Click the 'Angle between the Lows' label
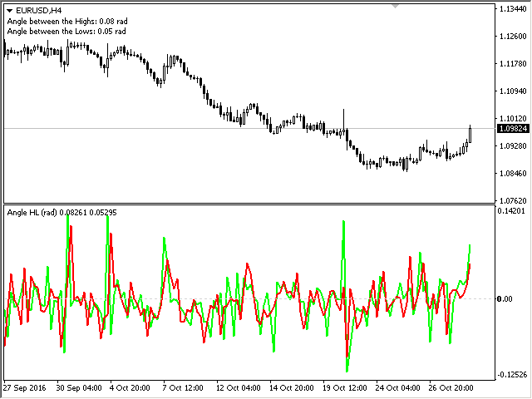 click(66, 32)
